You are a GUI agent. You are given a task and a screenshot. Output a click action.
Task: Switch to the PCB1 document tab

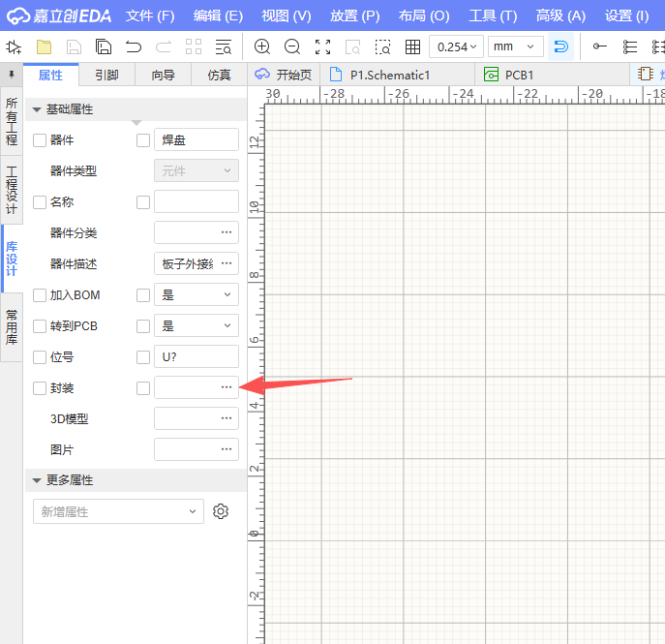click(552, 76)
